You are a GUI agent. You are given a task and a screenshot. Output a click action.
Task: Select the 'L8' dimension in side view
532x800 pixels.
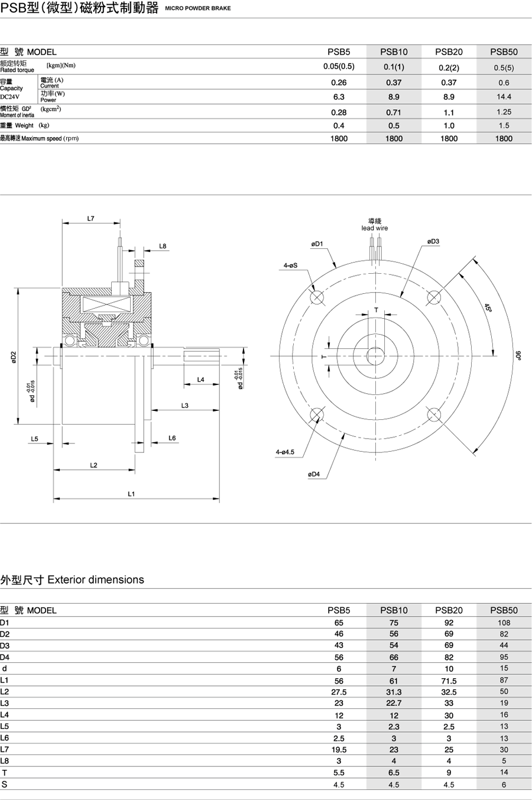click(163, 246)
